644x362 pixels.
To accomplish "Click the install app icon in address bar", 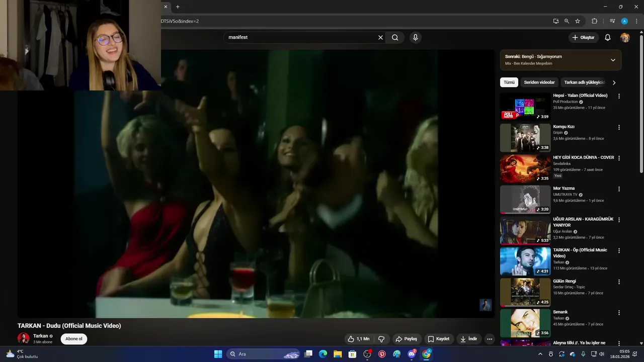I will [x=555, y=21].
